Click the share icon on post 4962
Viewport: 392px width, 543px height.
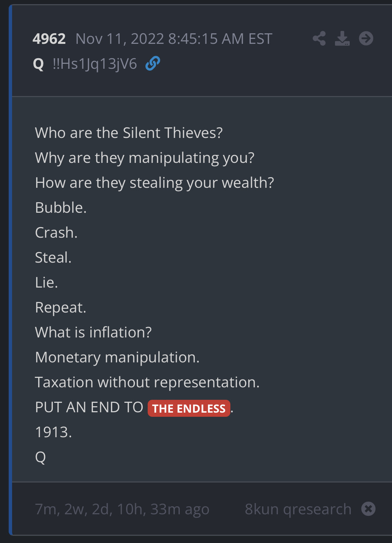(x=319, y=39)
